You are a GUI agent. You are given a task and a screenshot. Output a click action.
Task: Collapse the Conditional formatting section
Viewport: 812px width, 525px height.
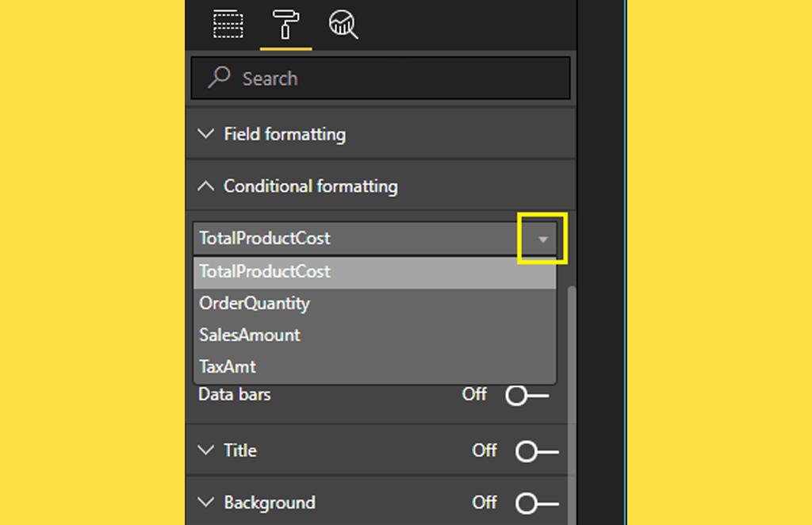(x=206, y=186)
